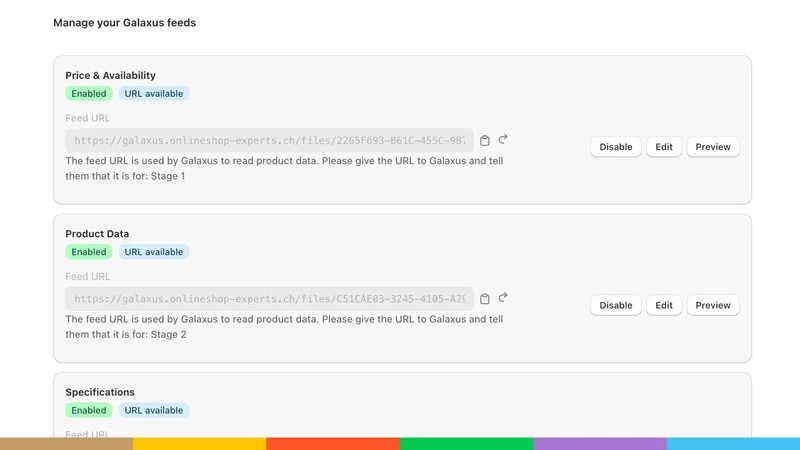800x450 pixels.
Task: Preview the Product Data feed
Action: tap(713, 305)
